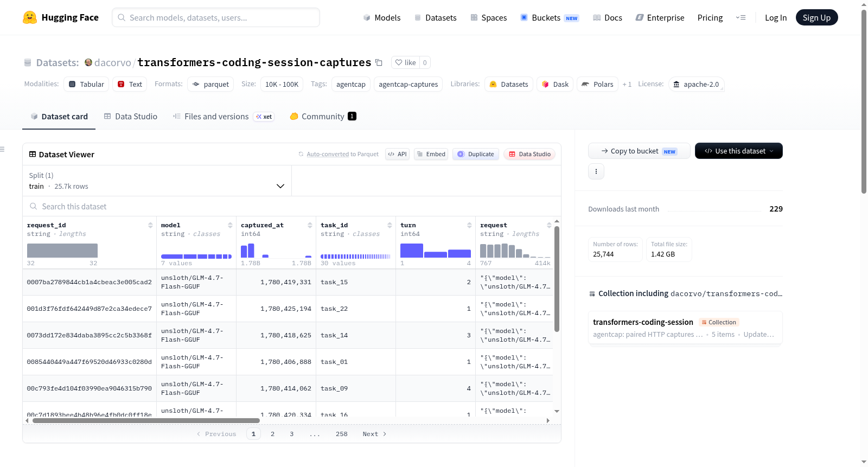Open the transformers-coding-session collection card
This screenshot has width=868, height=467.
tap(685, 328)
